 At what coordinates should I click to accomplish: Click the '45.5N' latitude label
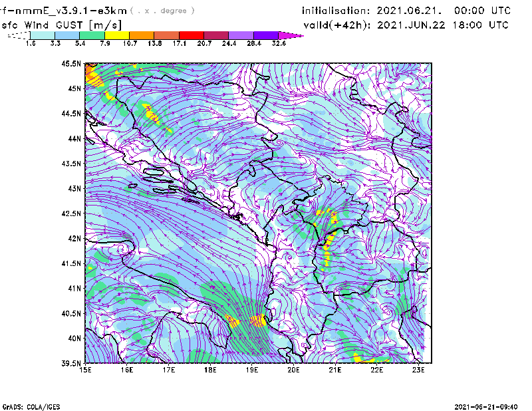pyautogui.click(x=71, y=63)
